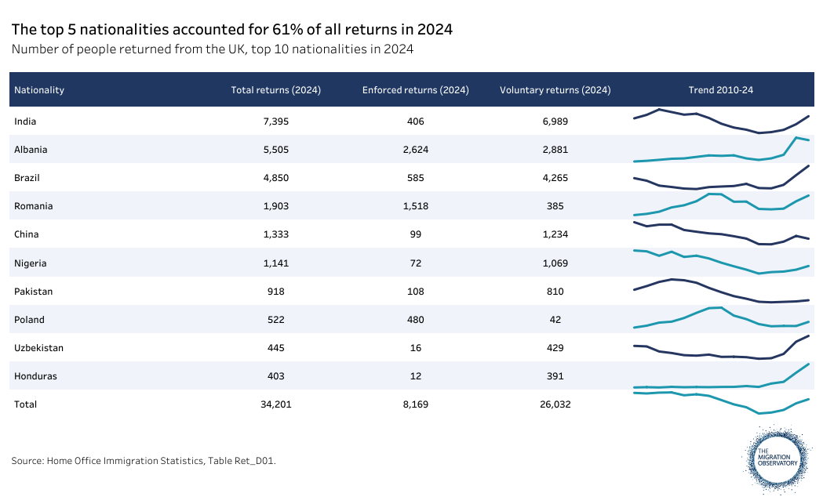Select the Poland trend line chart
823x504 pixels.
pyautogui.click(x=720, y=317)
